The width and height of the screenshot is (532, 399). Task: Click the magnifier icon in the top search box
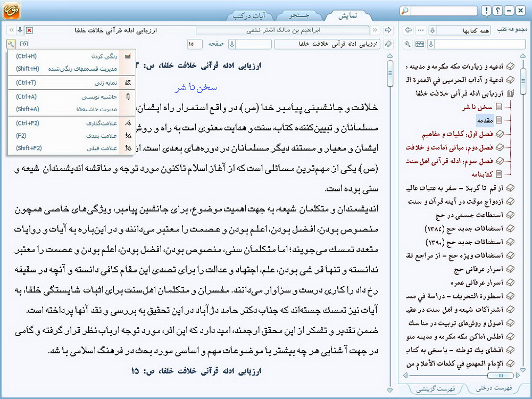(x=405, y=11)
